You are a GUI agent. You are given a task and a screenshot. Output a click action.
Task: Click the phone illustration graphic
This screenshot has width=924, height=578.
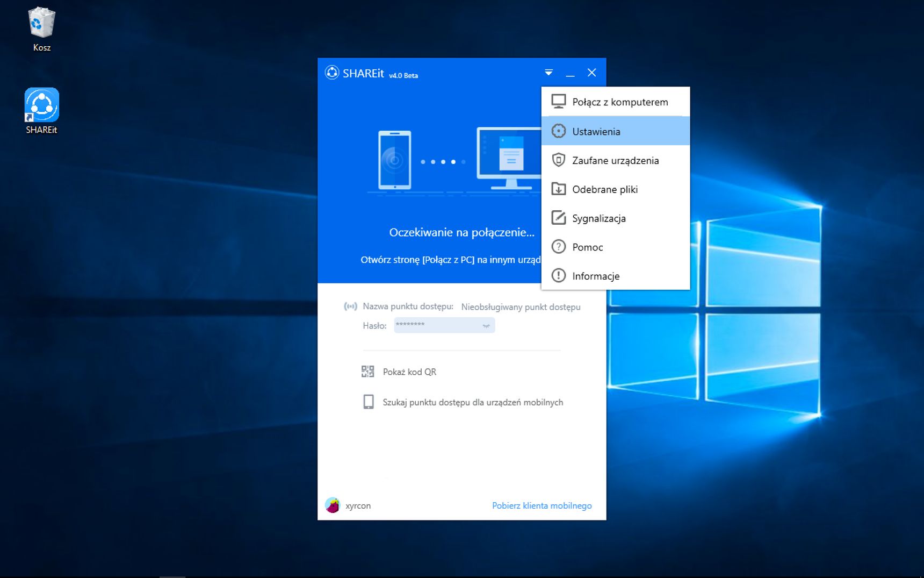tap(395, 160)
